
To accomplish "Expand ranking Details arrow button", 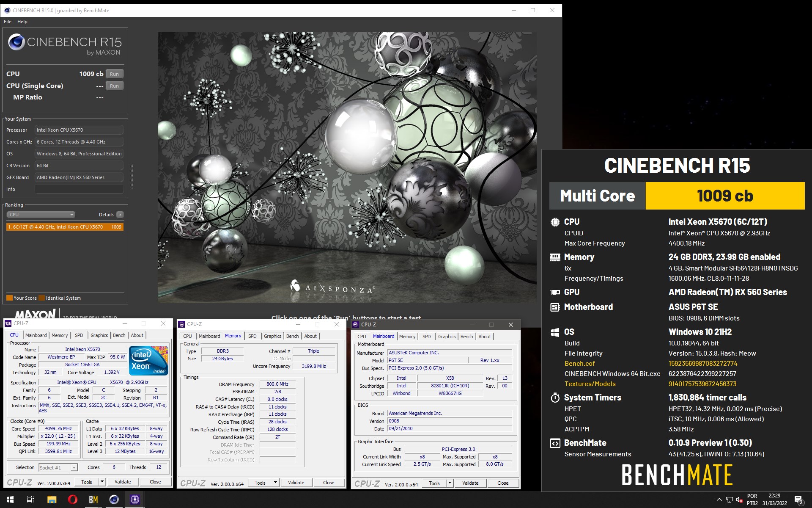I will point(120,215).
